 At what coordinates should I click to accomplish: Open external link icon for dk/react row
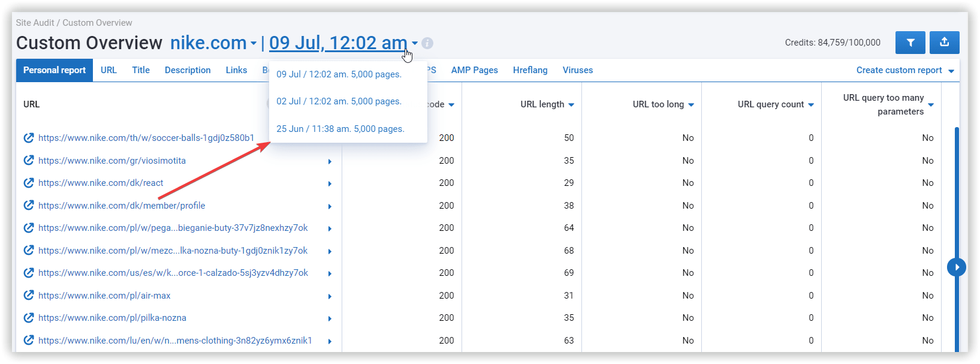(28, 183)
